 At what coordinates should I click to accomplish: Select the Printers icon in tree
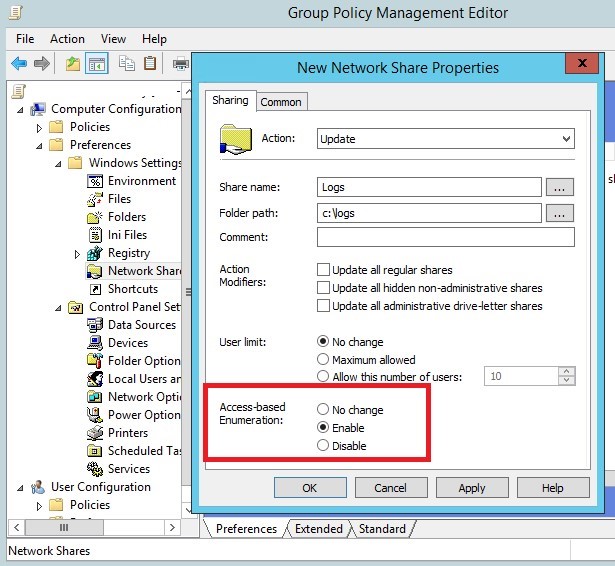coord(96,433)
